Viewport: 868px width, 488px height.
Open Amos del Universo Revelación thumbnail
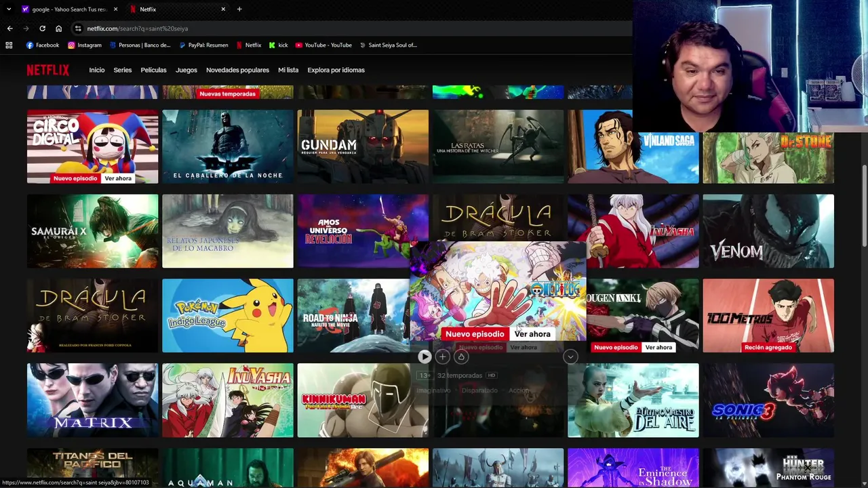tap(353, 231)
